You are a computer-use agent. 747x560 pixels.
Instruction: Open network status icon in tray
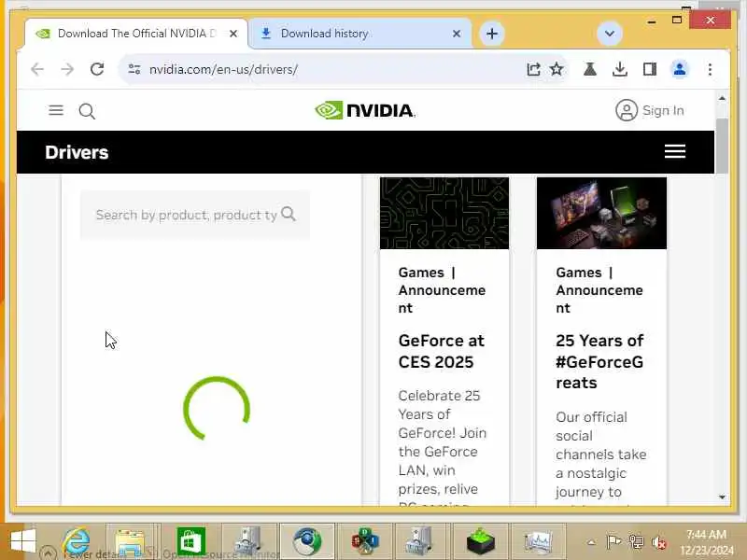pos(636,542)
